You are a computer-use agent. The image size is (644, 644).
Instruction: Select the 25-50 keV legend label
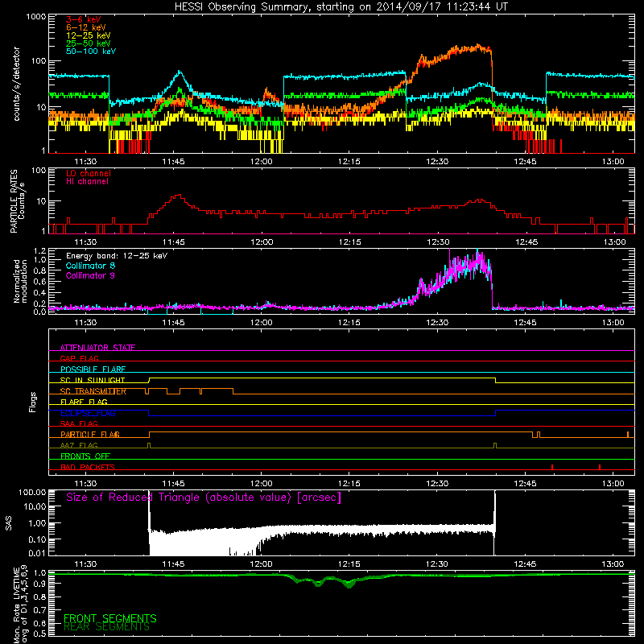(x=89, y=43)
